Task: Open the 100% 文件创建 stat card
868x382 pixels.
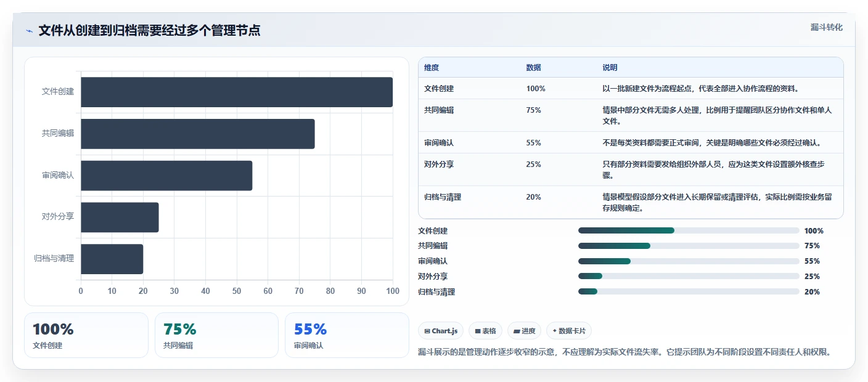Action: coord(86,335)
